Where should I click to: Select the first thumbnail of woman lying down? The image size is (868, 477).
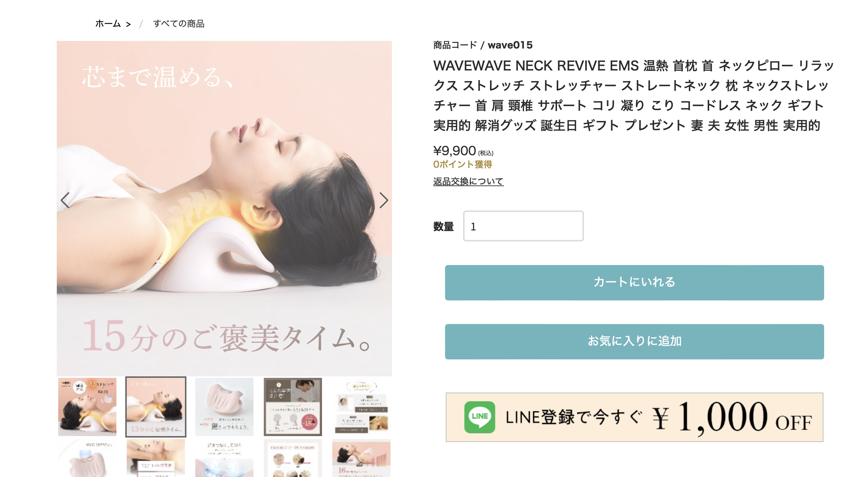pos(87,407)
